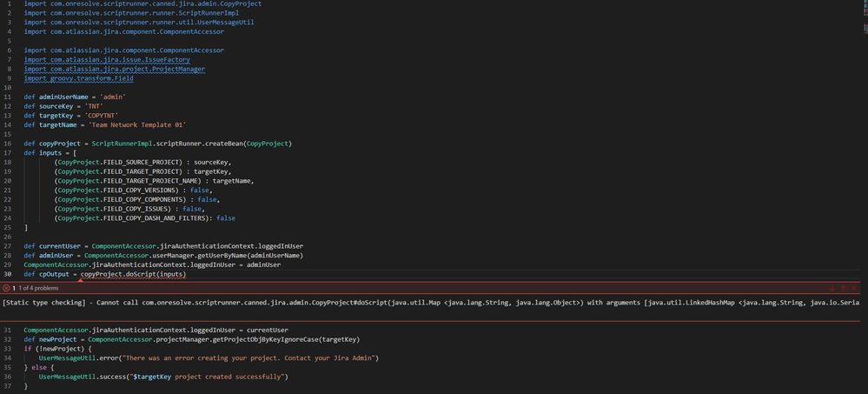Click the ComponentAccessor import on line 4
The height and width of the screenshot is (394, 868).
point(124,31)
